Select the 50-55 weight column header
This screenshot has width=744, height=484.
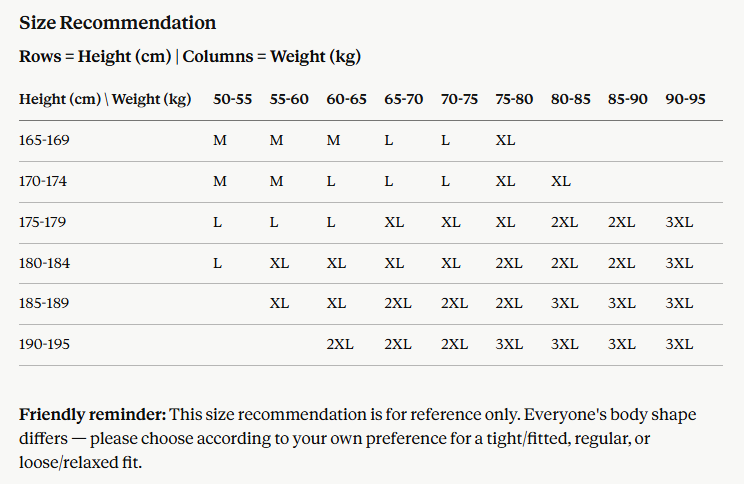click(232, 99)
